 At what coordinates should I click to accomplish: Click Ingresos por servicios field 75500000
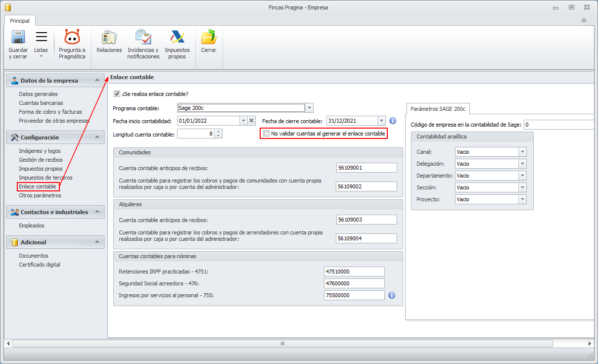[x=354, y=295]
